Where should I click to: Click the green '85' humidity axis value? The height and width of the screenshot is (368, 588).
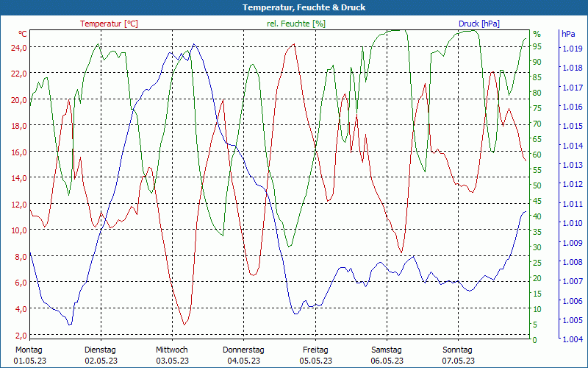tap(537, 77)
